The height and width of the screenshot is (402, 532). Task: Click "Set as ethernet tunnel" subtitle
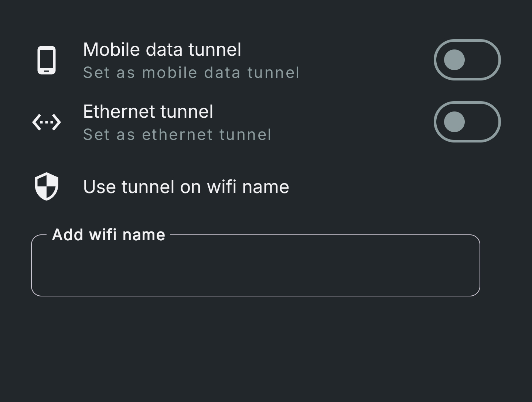177,135
